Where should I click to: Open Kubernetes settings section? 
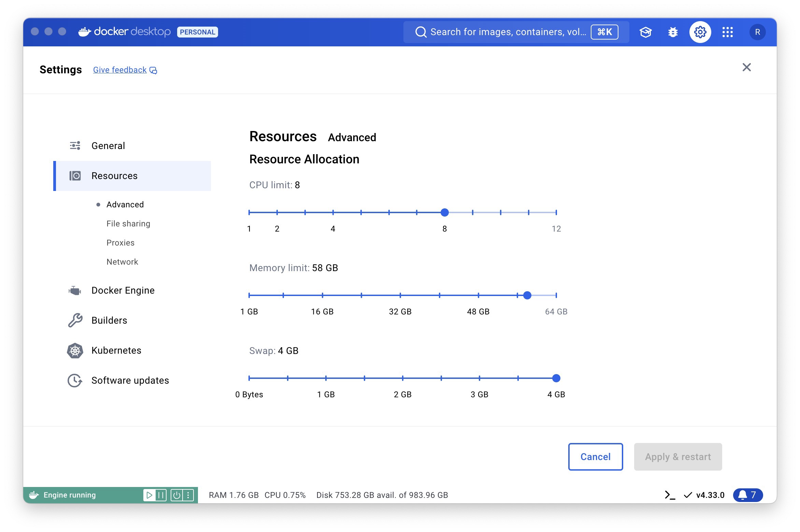point(116,350)
